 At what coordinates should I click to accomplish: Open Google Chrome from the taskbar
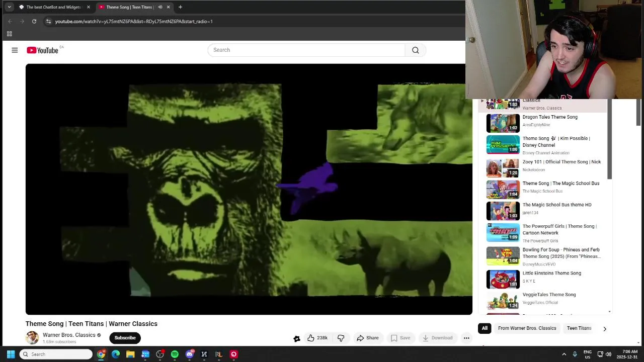pos(101,354)
